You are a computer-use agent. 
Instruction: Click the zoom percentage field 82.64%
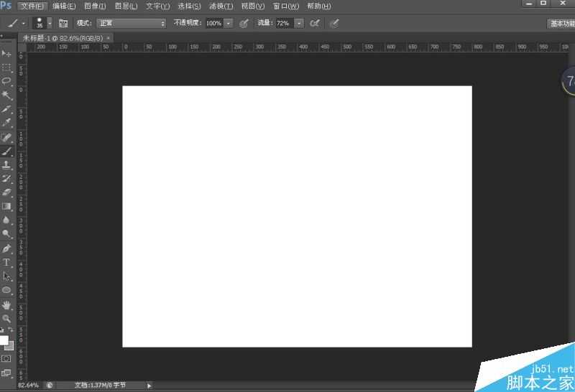[x=28, y=386]
